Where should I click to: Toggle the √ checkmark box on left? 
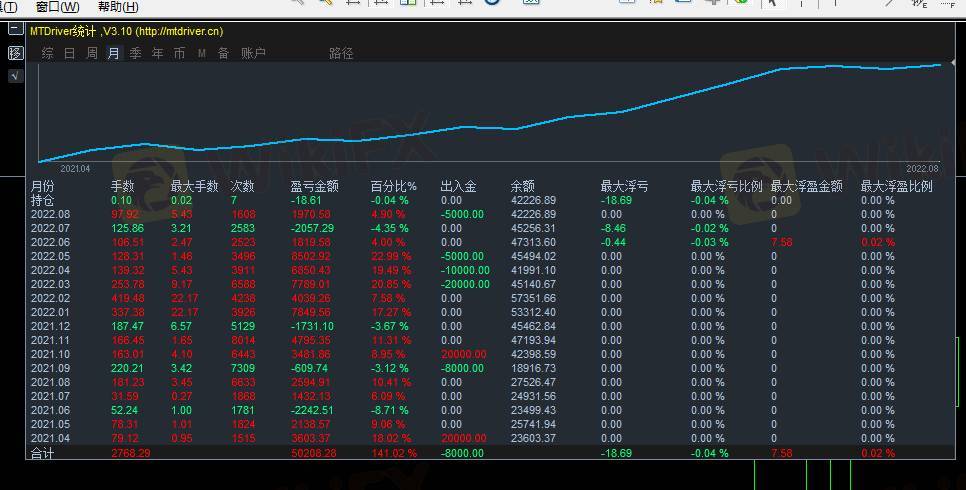point(16,76)
